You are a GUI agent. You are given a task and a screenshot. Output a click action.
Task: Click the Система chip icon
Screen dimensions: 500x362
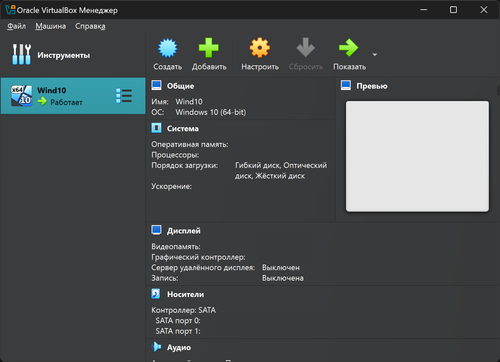pyautogui.click(x=156, y=128)
